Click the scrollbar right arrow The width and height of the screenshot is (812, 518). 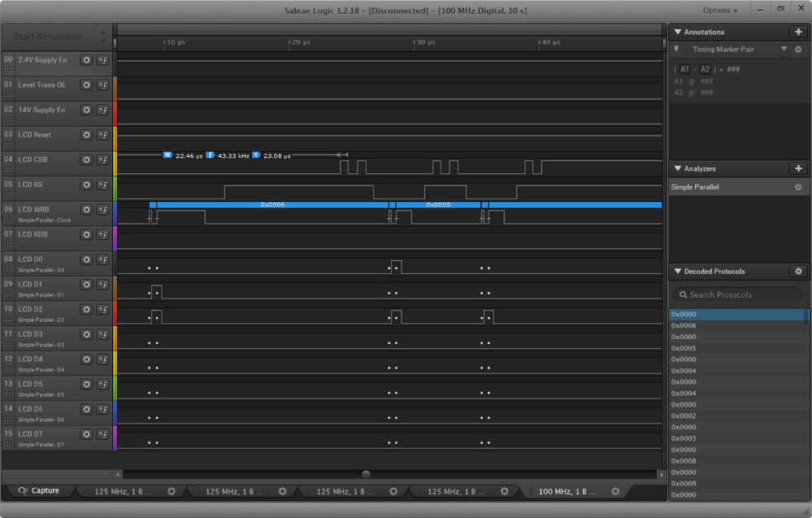[661, 474]
